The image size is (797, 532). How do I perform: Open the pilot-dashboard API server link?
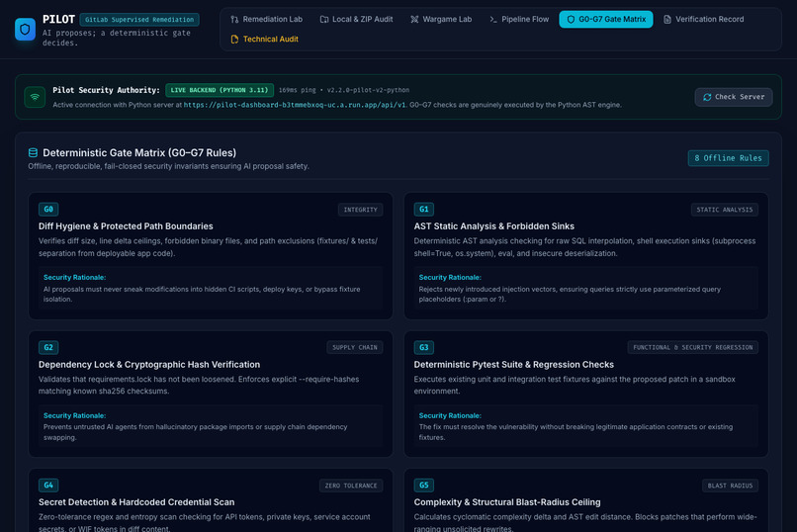click(295, 105)
